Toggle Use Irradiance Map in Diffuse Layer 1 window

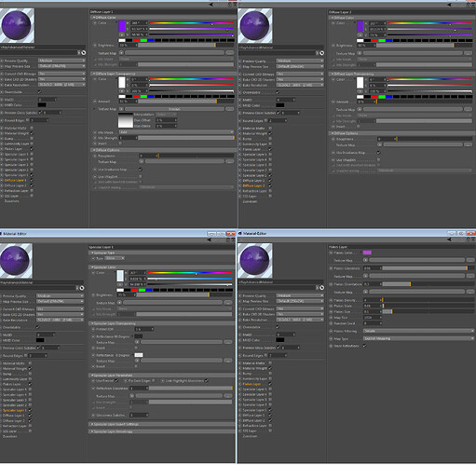tap(140, 170)
